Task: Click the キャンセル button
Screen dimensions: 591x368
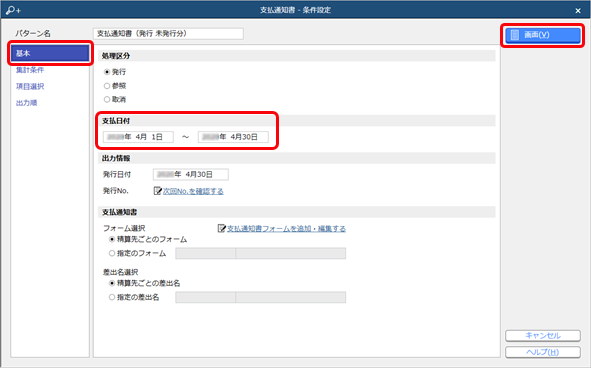Action: (x=543, y=336)
